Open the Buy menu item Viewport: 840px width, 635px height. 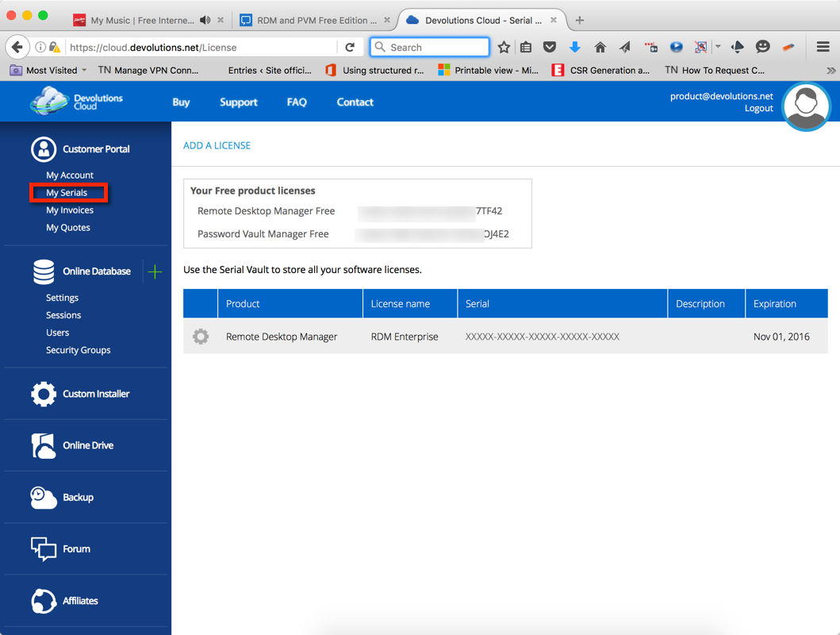(x=181, y=102)
